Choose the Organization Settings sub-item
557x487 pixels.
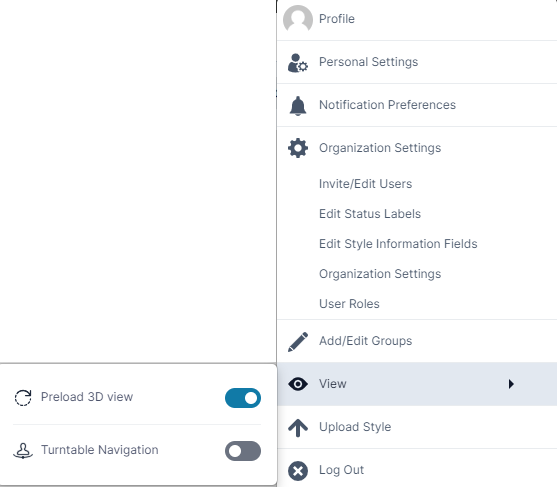click(x=380, y=274)
